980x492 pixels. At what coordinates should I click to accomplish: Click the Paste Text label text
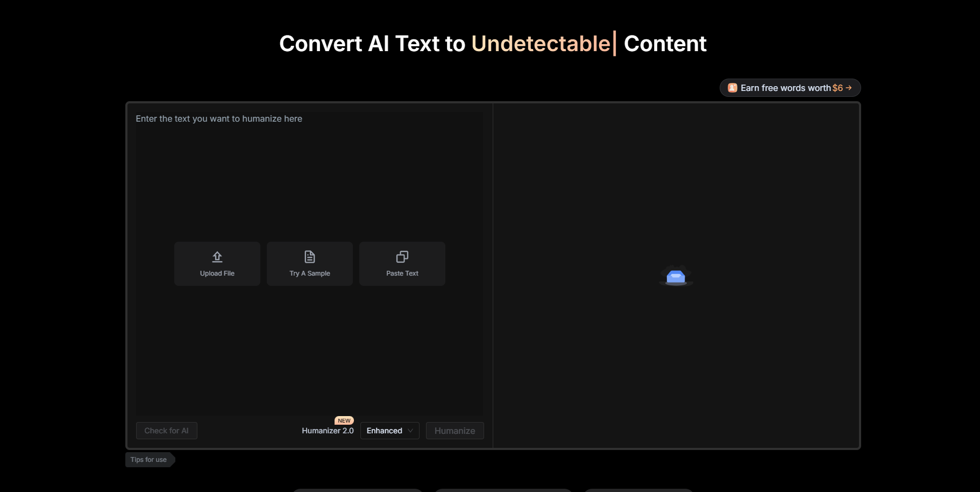tap(402, 273)
